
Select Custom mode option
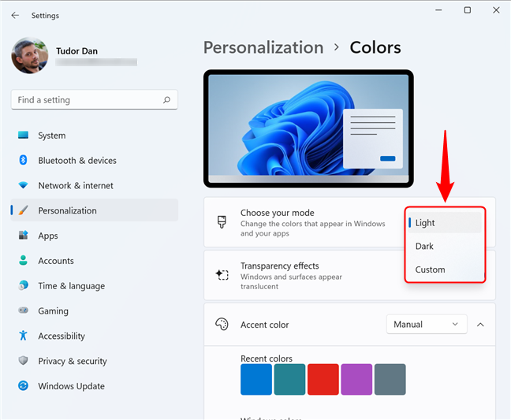pos(445,269)
